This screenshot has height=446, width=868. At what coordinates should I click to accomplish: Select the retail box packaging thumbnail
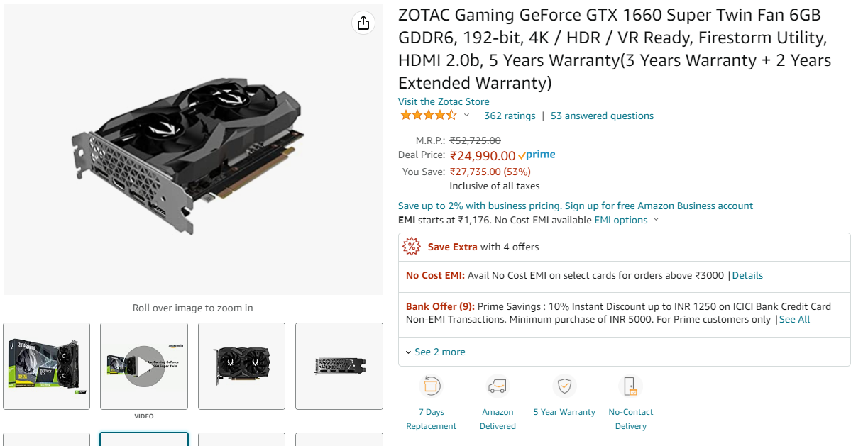[x=47, y=366]
